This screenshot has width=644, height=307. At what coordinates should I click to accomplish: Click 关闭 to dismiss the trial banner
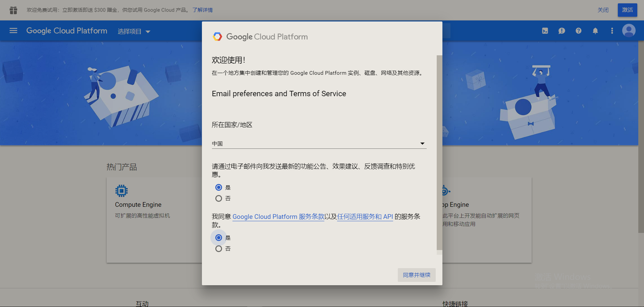pyautogui.click(x=603, y=10)
